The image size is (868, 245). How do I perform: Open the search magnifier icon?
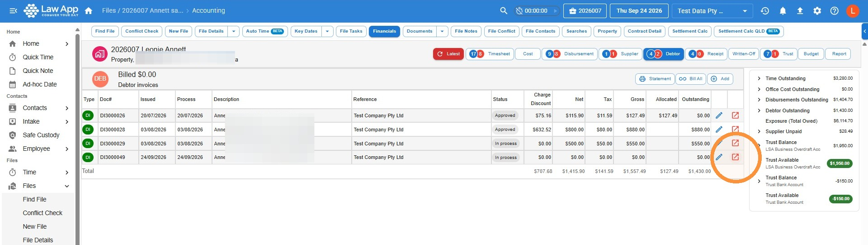(504, 10)
